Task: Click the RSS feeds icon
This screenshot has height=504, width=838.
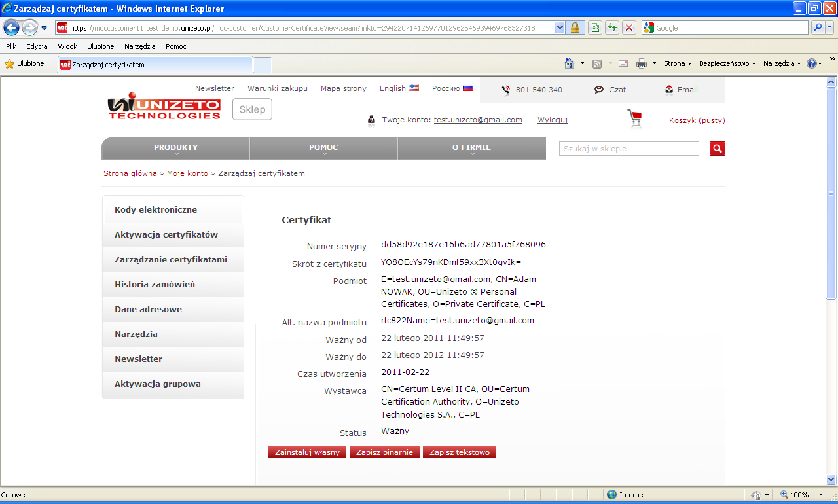Action: point(597,63)
